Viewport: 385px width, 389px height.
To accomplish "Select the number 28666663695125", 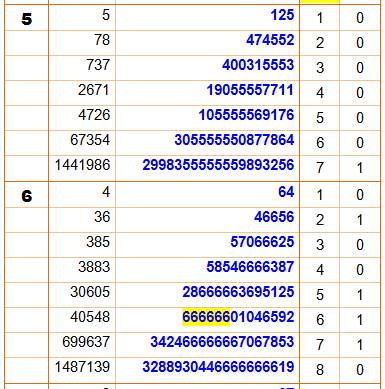I will (x=238, y=292).
